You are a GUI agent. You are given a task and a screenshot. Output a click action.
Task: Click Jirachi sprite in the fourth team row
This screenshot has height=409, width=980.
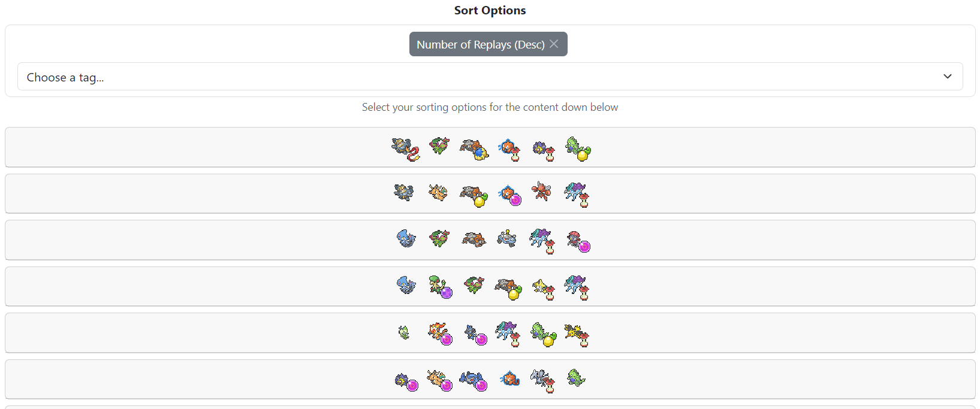point(544,289)
